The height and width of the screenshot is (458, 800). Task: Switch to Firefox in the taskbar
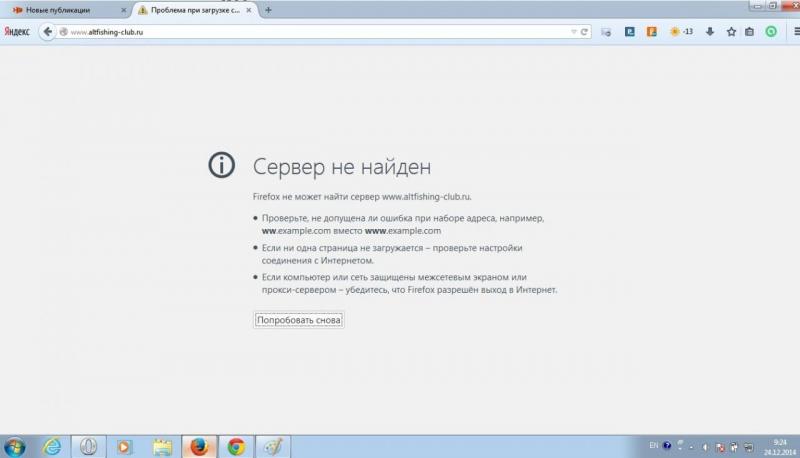click(199, 447)
